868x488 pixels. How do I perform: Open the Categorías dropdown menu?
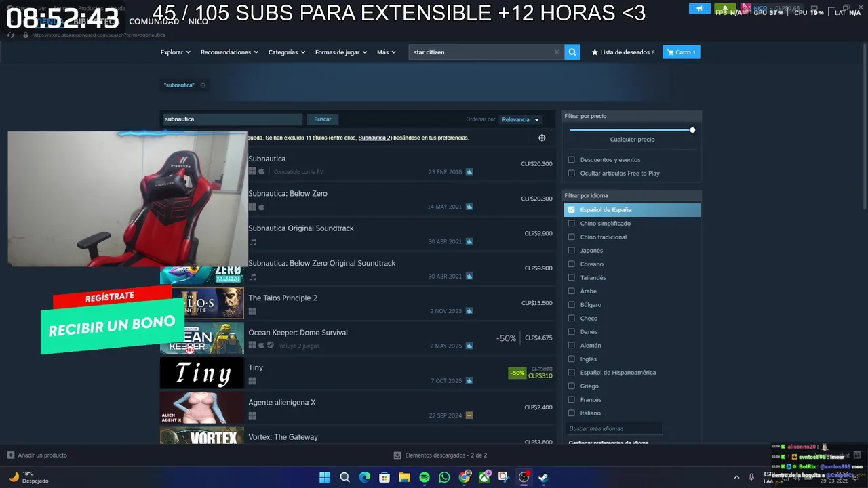coord(287,52)
